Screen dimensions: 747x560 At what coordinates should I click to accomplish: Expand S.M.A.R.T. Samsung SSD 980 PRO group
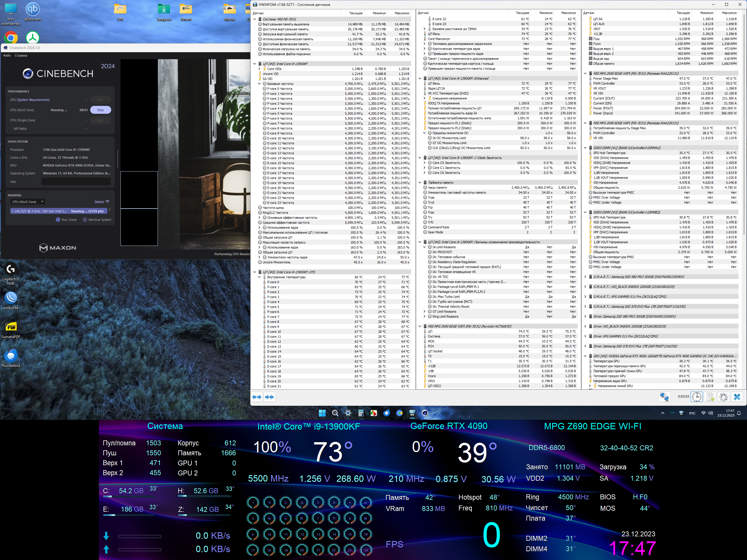tap(585, 277)
